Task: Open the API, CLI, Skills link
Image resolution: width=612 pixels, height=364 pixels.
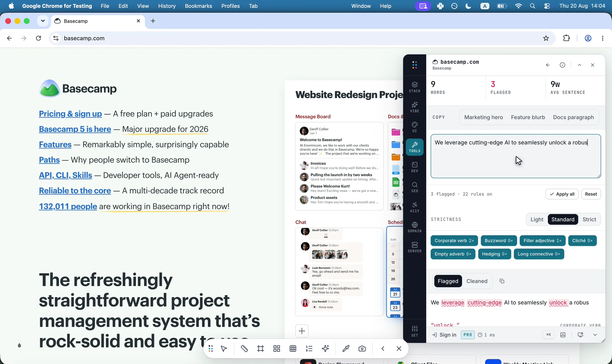Action: [x=65, y=175]
